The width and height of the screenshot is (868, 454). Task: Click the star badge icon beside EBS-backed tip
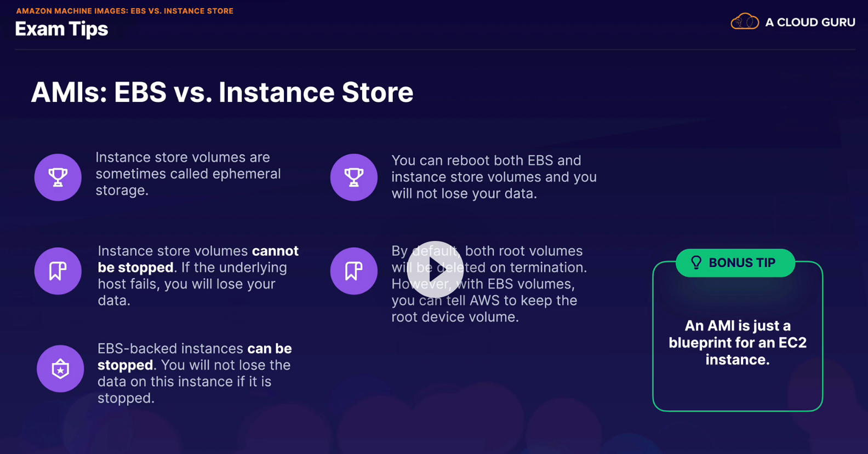click(60, 369)
